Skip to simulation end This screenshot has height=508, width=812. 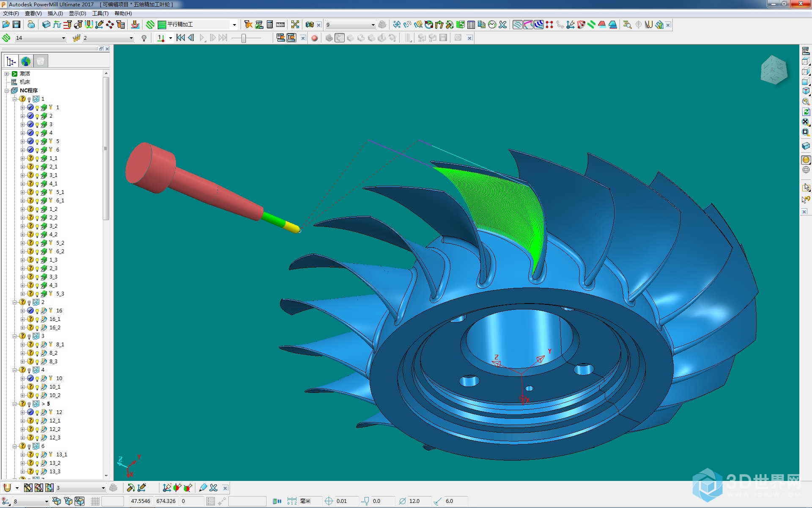[x=223, y=38]
